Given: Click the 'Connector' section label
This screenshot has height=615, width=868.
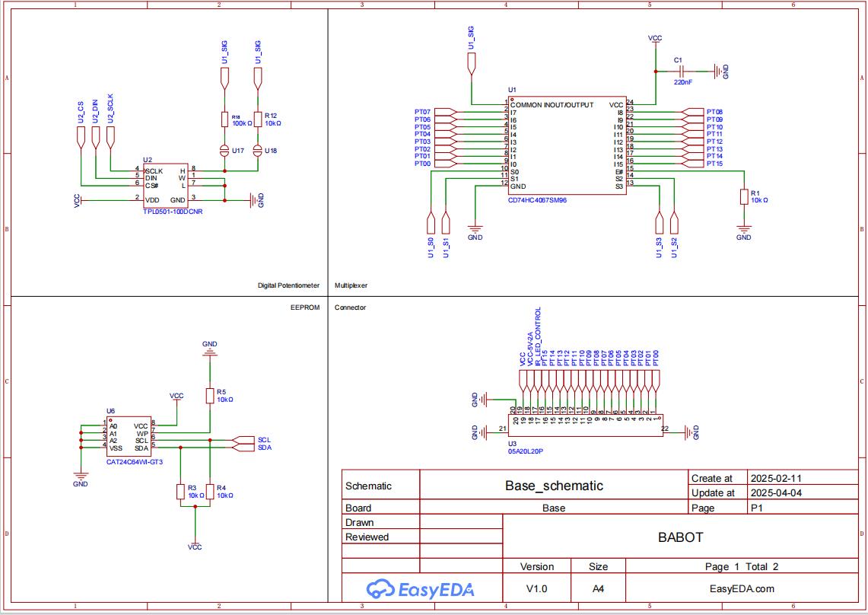Looking at the screenshot, I should pos(351,307).
